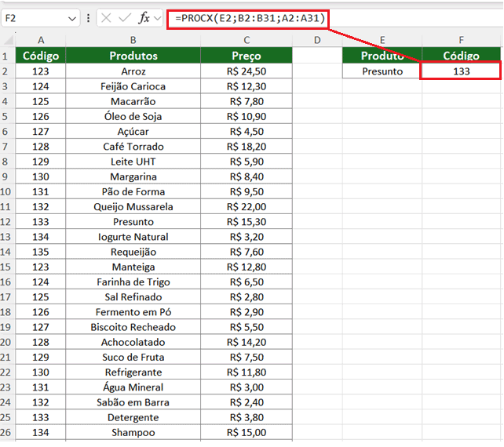Open Insert Function with the fx icon
This screenshot has height=447, width=504.
click(144, 17)
